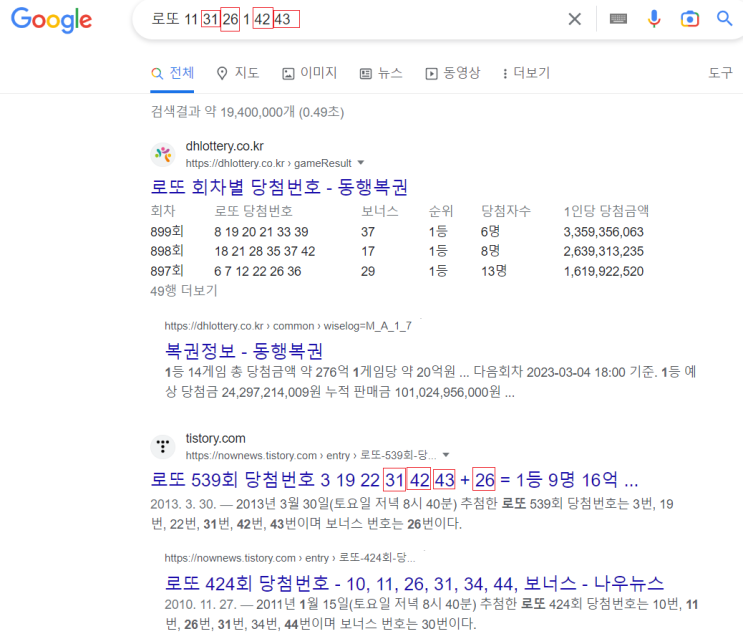Click the nownews.tistory.com 로또-424회 URL breadcrumb

290,558
